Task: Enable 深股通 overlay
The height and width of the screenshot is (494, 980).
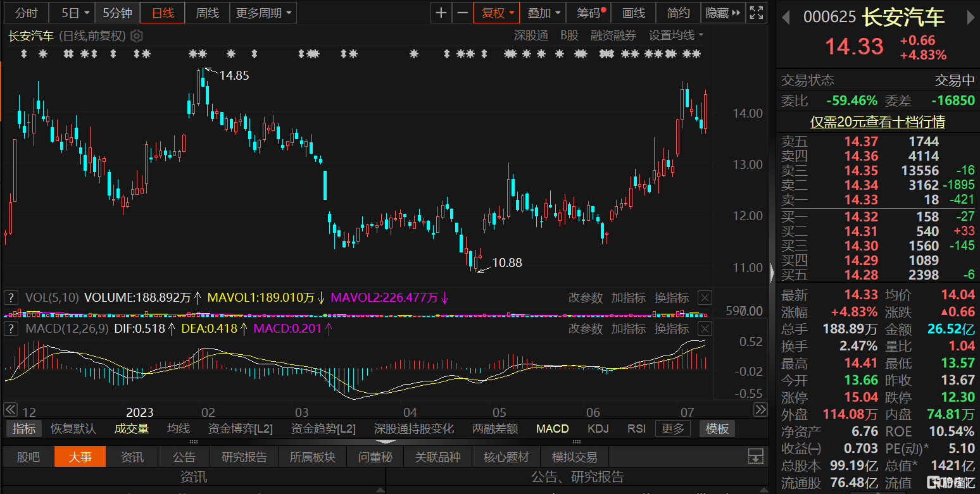Action: point(531,35)
